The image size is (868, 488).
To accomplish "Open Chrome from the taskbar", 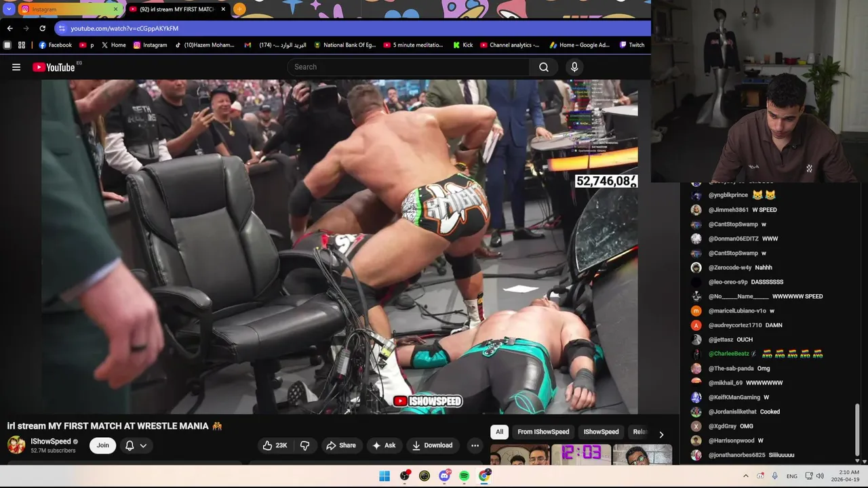I will 484,476.
